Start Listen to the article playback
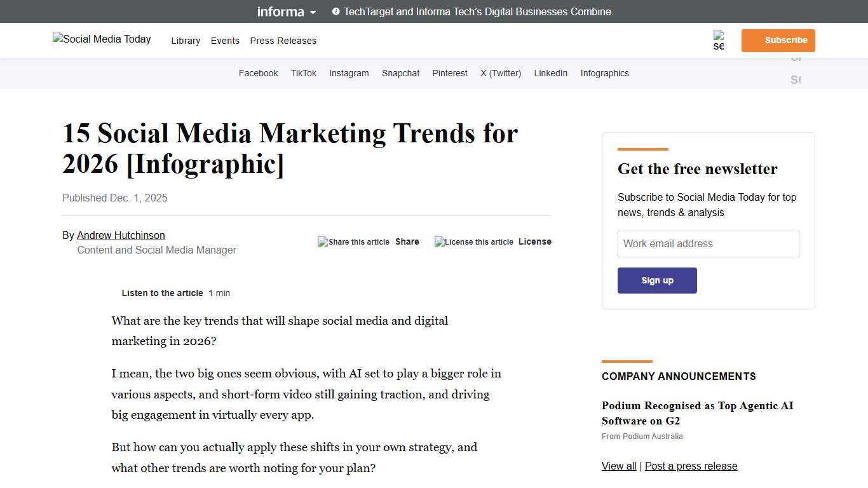Image resolution: width=868 pixels, height=488 pixels. click(162, 293)
